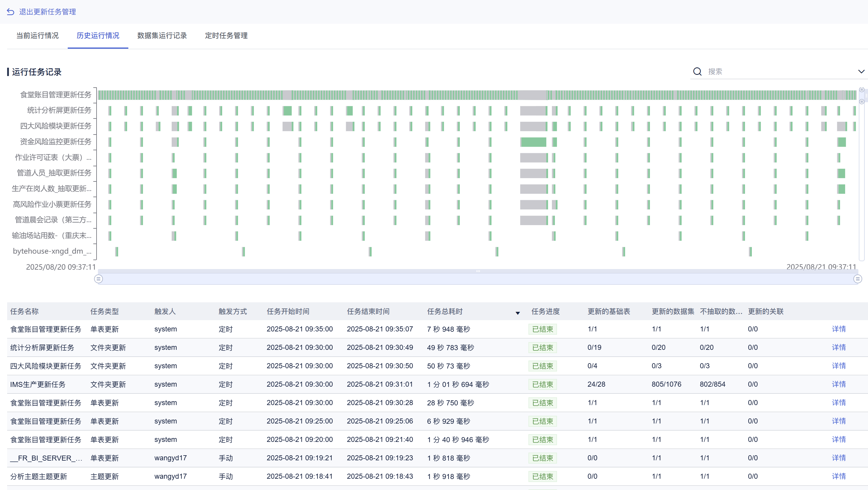Click the 退出更新任务管理 link
The width and height of the screenshot is (868, 490).
tap(47, 12)
